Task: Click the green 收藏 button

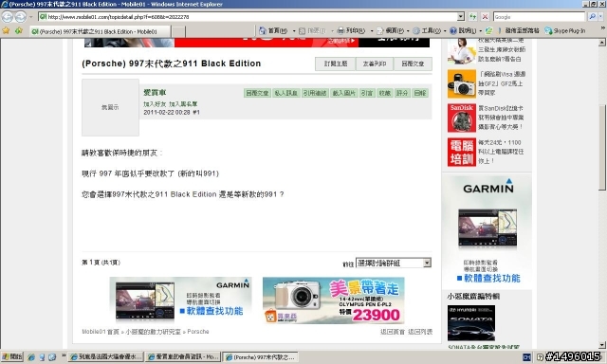Action: tap(385, 93)
